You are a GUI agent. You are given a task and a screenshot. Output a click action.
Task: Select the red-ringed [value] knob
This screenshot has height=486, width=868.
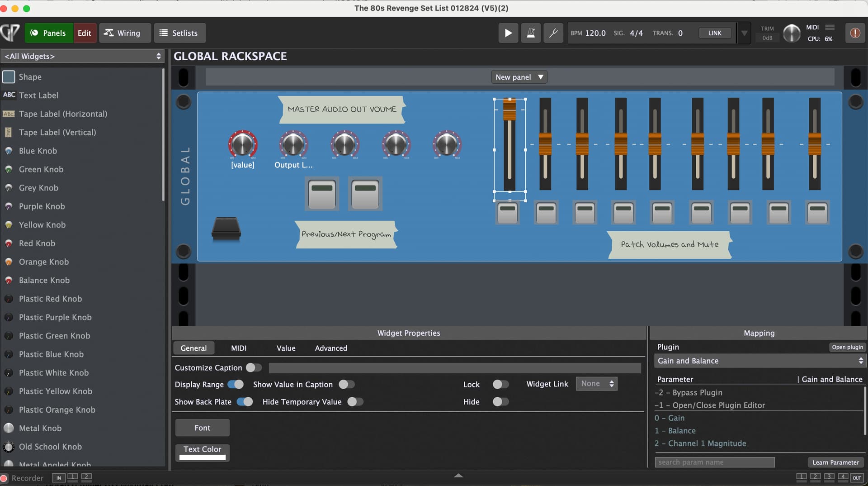[x=243, y=145]
